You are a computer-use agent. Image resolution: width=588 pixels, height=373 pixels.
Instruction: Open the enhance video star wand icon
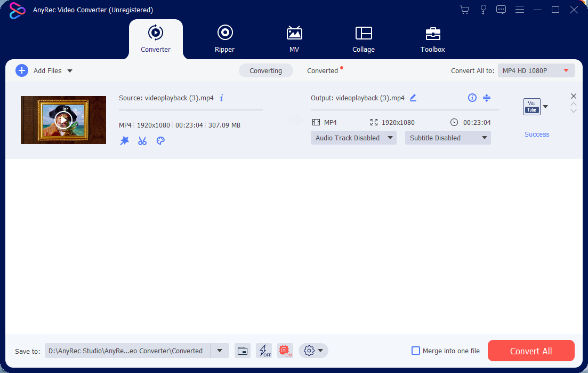tap(125, 141)
